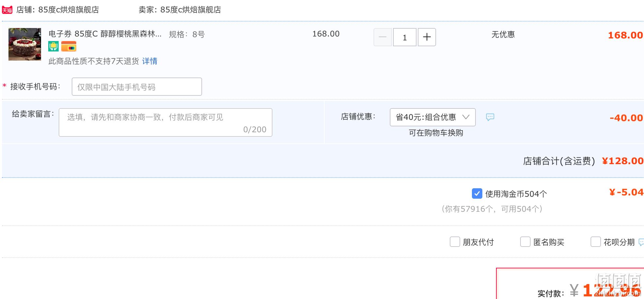This screenshot has height=299, width=644.
Task: Click the quantity field showing 1
Action: point(405,37)
